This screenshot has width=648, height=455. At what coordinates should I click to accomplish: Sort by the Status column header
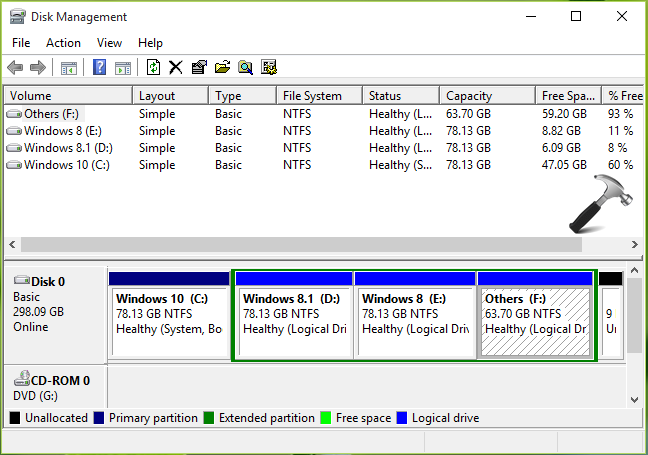[401, 96]
